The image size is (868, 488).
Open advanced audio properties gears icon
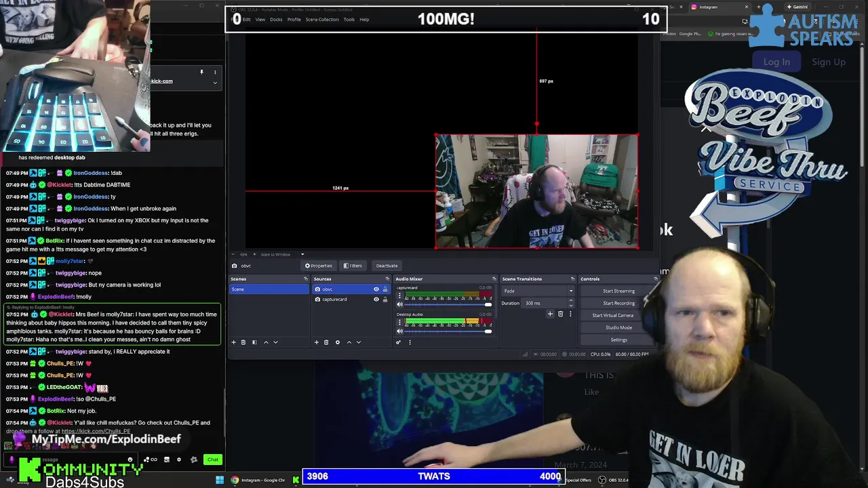[399, 342]
